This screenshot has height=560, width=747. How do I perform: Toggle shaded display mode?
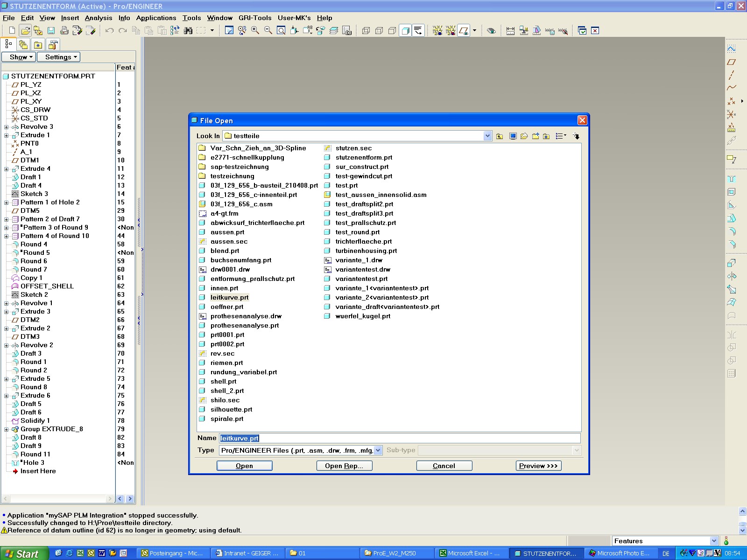click(405, 30)
